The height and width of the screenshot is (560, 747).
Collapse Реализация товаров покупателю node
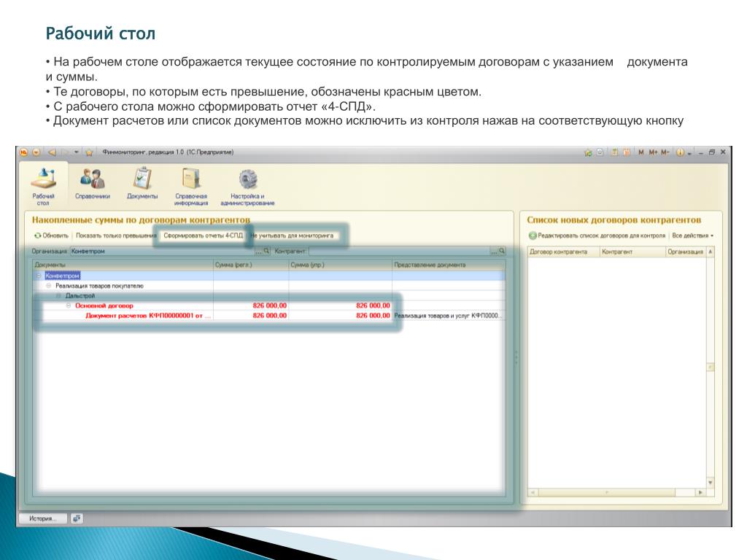(49, 286)
